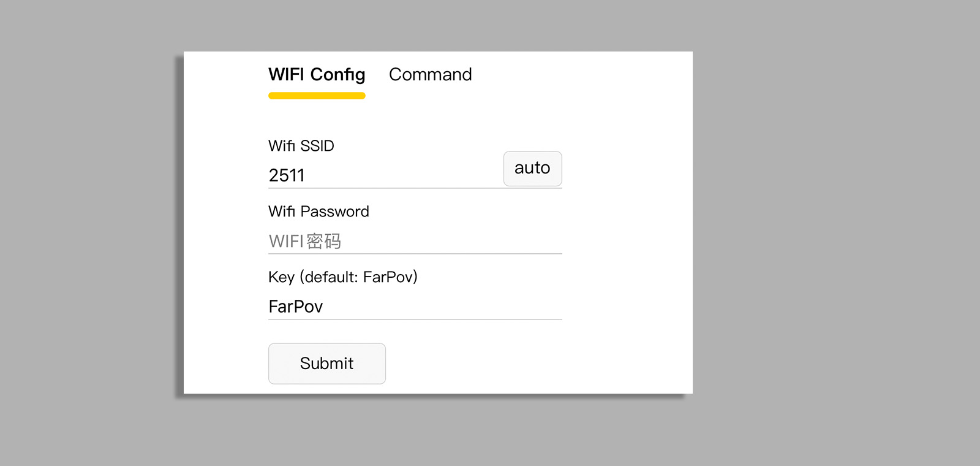980x466 pixels.
Task: Select the WIFI Config tab
Action: [x=317, y=75]
